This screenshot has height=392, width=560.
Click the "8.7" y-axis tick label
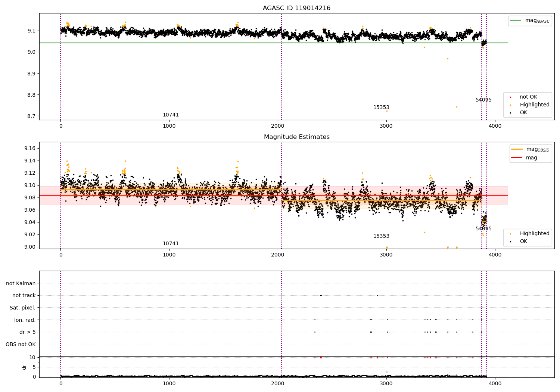point(31,116)
